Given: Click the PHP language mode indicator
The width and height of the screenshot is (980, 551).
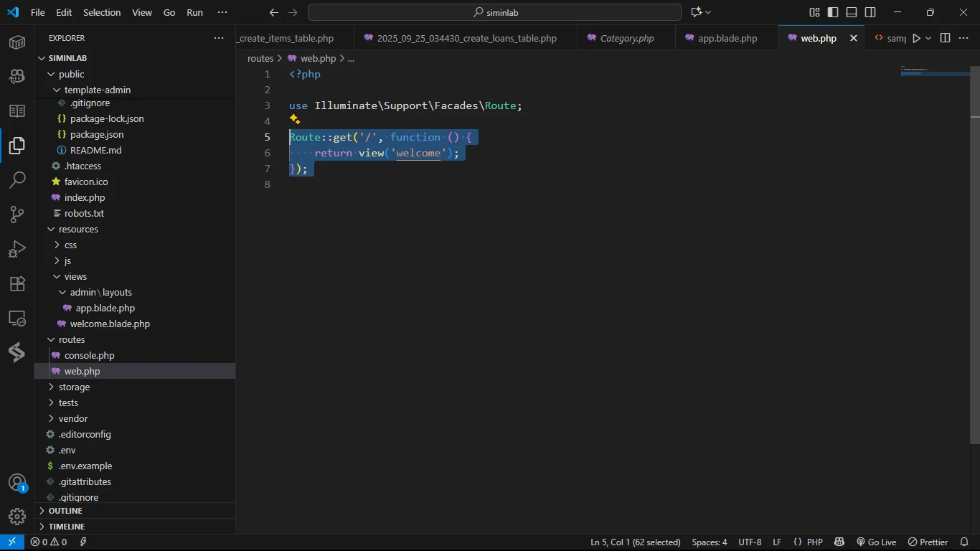Looking at the screenshot, I should 814,542.
